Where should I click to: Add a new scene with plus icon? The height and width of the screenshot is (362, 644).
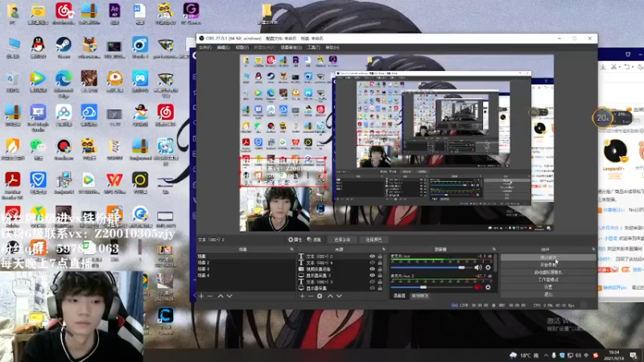coord(201,296)
